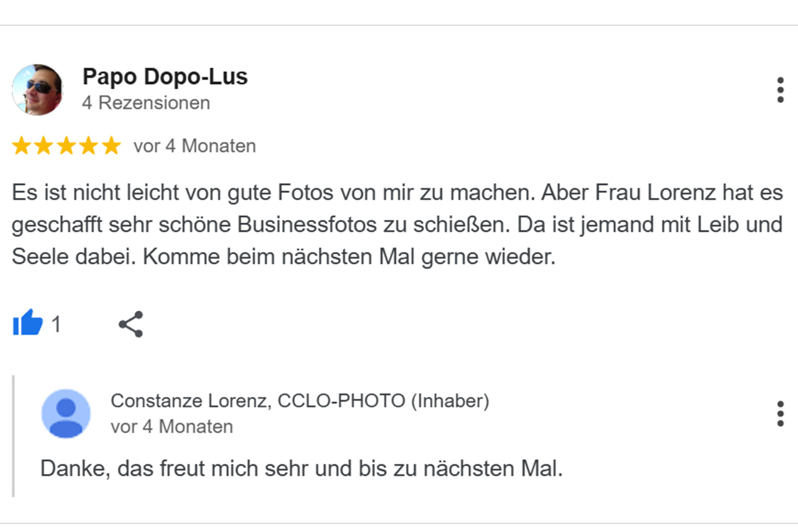Click the third yellow rating star

pyautogui.click(x=66, y=146)
